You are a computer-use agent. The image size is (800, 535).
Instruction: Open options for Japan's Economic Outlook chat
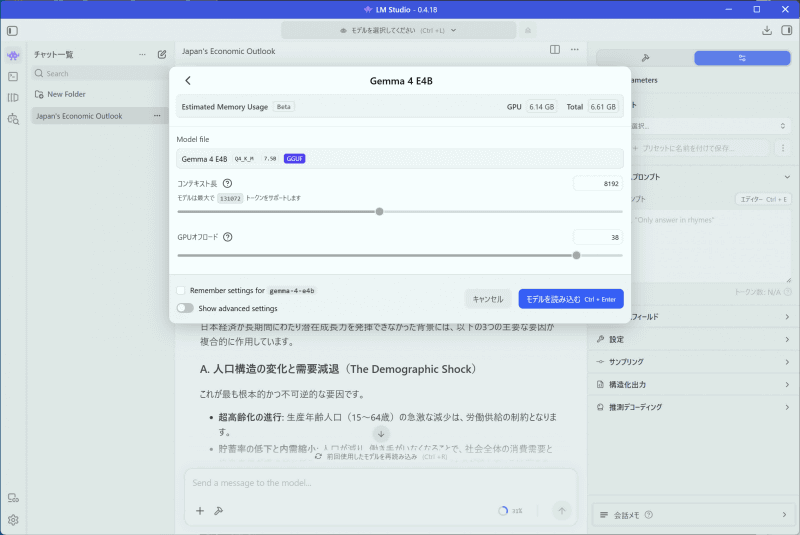[157, 116]
